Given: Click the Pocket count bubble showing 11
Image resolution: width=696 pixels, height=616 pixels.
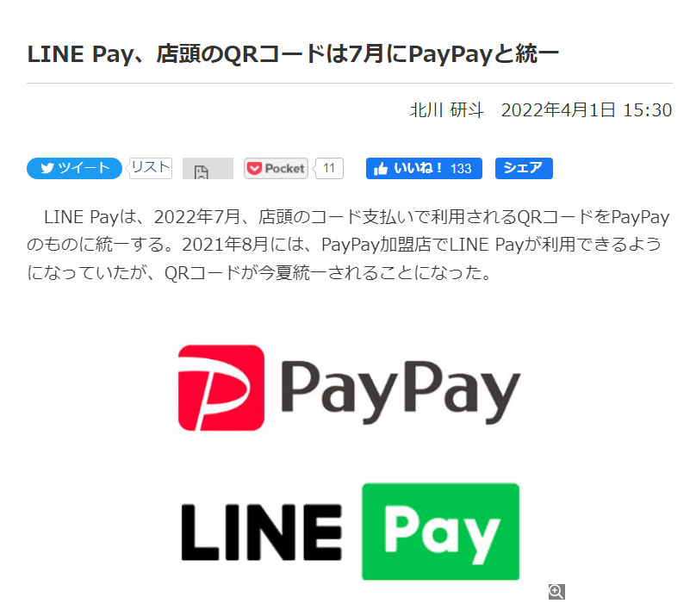Looking at the screenshot, I should pyautogui.click(x=329, y=168).
